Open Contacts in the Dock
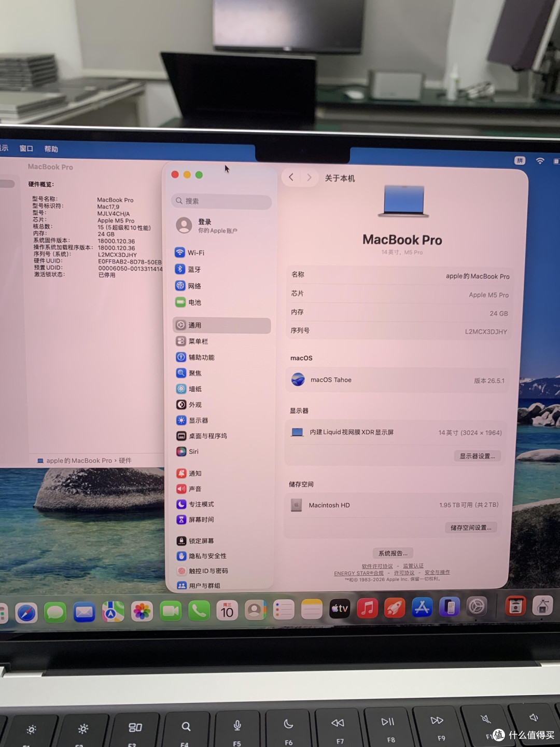The height and width of the screenshot is (747, 560). [255, 610]
